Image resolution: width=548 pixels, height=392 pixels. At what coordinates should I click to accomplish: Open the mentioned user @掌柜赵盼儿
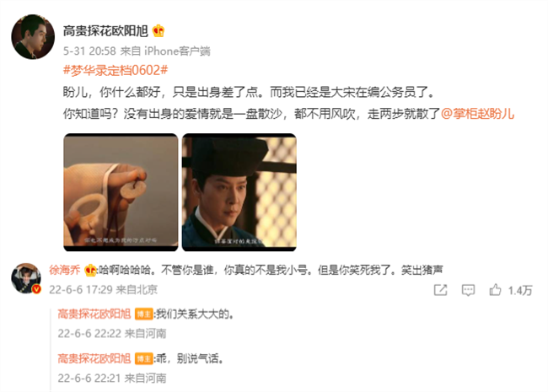tap(477, 114)
